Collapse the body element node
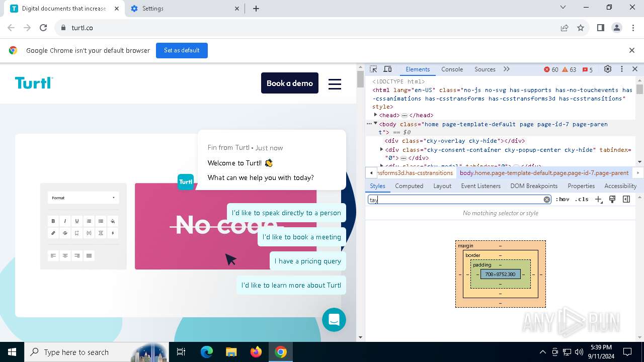Image resolution: width=644 pixels, height=362 pixels. coord(375,124)
